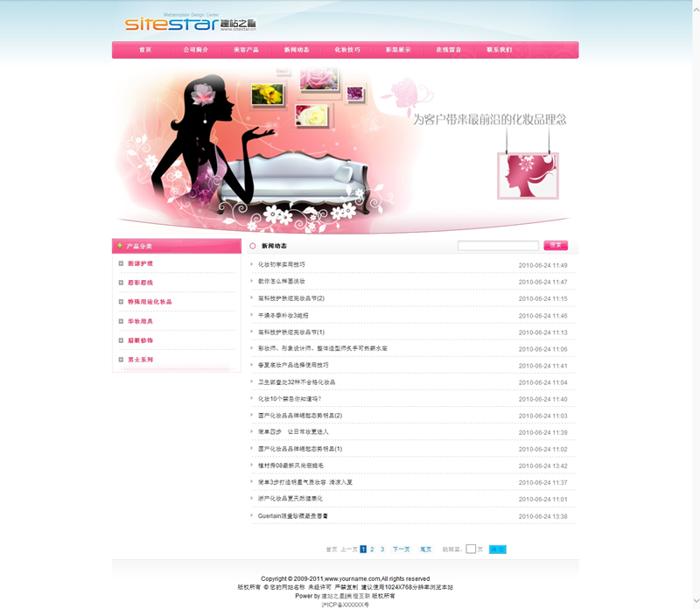Open the news title dated 2010-06-24 11:01
The height and width of the screenshot is (609, 700).
[290, 499]
